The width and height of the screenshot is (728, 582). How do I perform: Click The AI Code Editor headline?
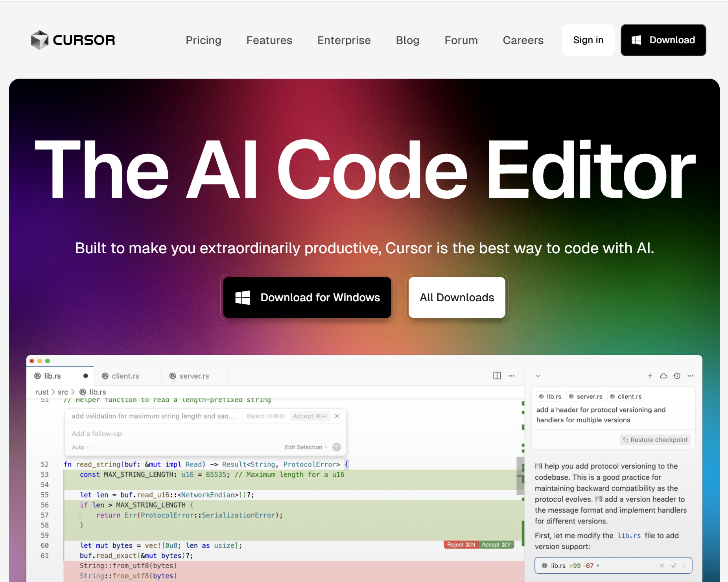coord(365,169)
